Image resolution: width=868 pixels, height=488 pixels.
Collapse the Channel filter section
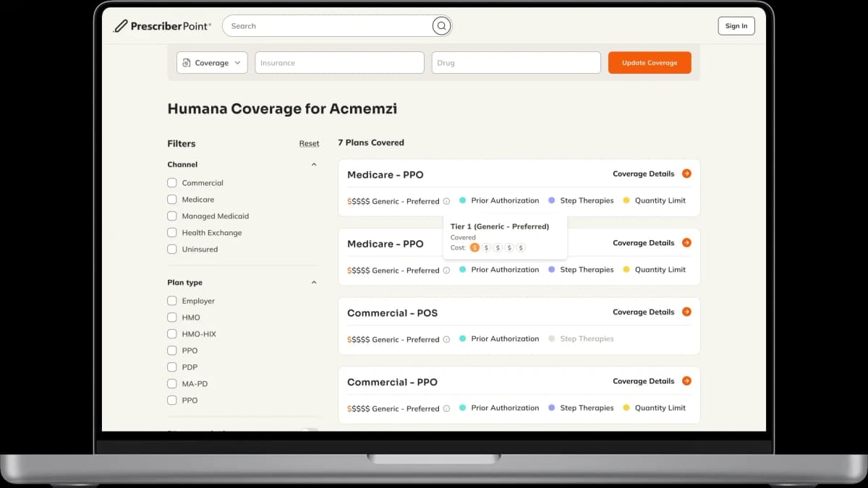(313, 164)
